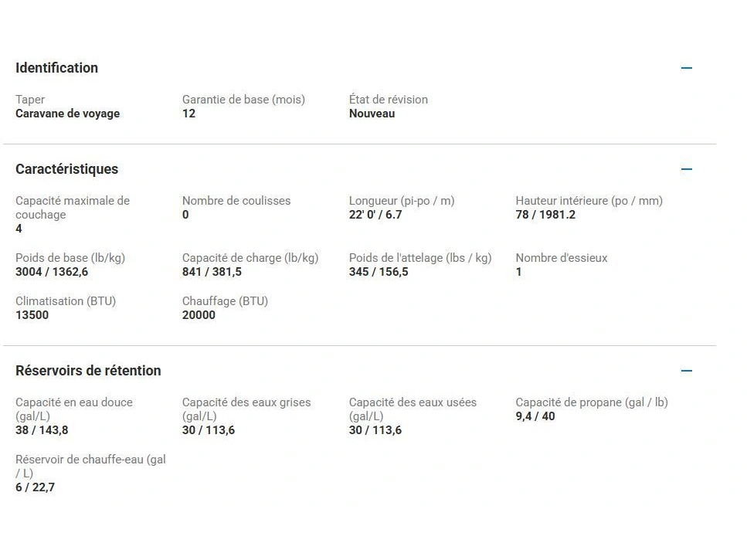Select the length value 22' 0' / 6.7
747x560 pixels.
375,215
